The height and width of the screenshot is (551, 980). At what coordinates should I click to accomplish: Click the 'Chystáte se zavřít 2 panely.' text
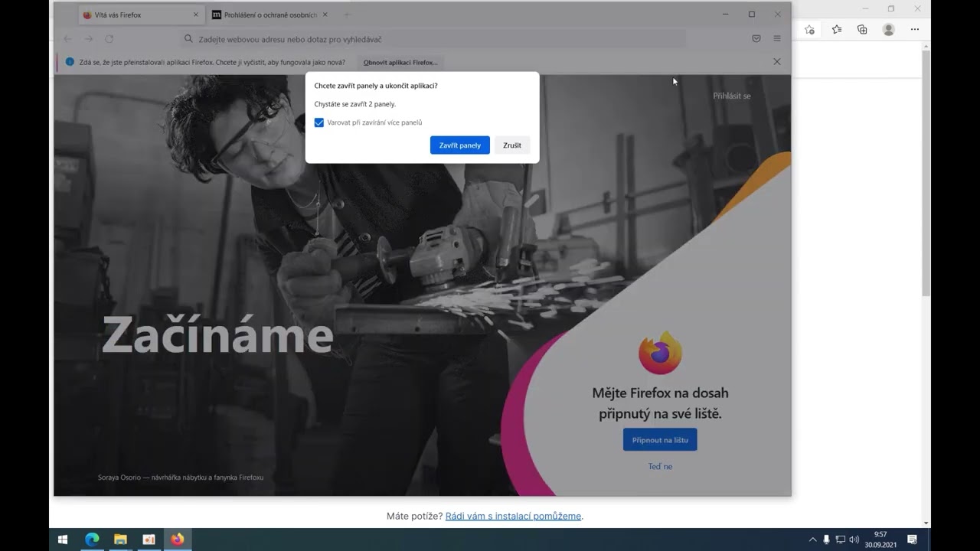coord(355,104)
